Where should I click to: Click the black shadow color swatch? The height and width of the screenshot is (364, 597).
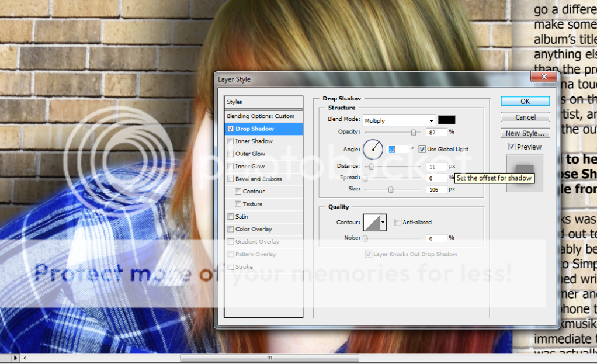(x=446, y=120)
